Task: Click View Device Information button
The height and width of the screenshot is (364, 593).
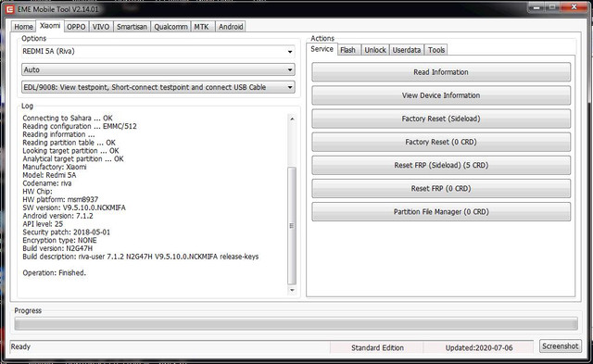Action: coord(441,95)
